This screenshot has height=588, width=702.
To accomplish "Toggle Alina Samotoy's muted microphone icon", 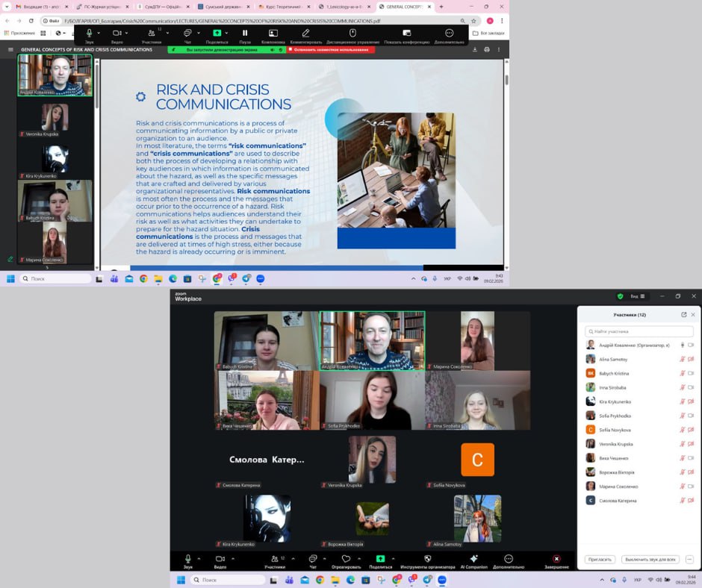I will click(682, 359).
